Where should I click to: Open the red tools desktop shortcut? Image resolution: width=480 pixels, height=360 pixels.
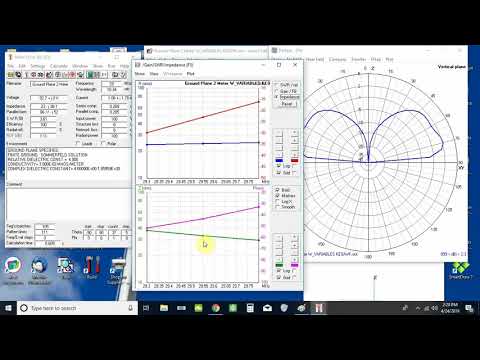pos(92,268)
